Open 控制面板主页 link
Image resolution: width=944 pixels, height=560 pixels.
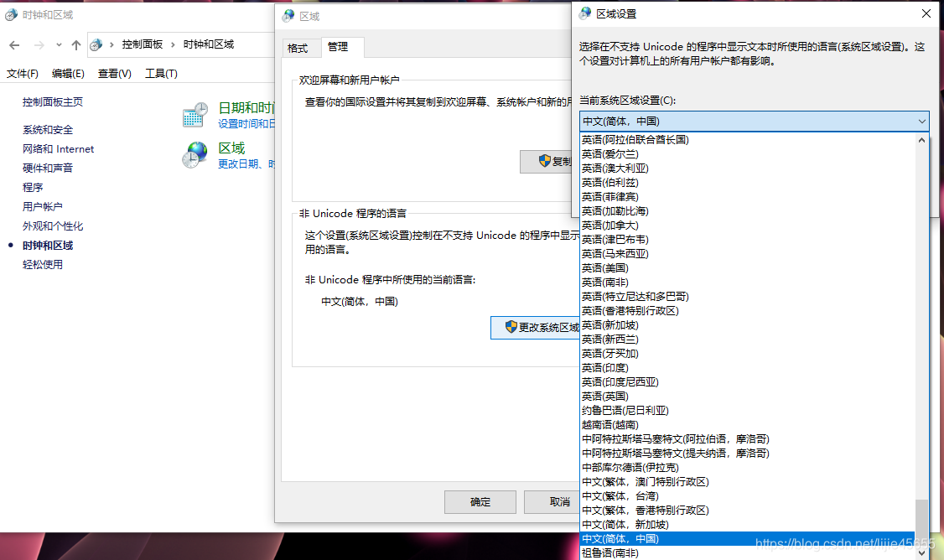coord(52,101)
